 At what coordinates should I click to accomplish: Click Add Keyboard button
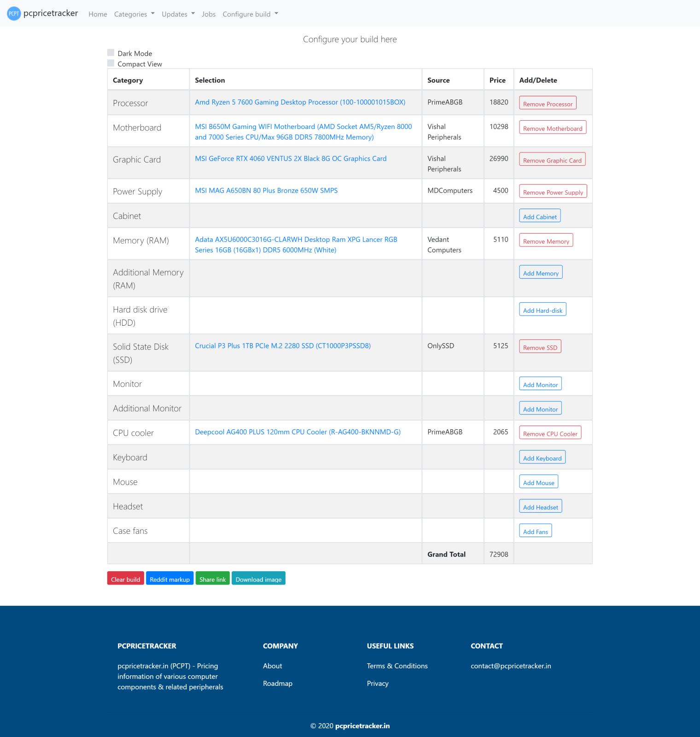[x=542, y=457]
